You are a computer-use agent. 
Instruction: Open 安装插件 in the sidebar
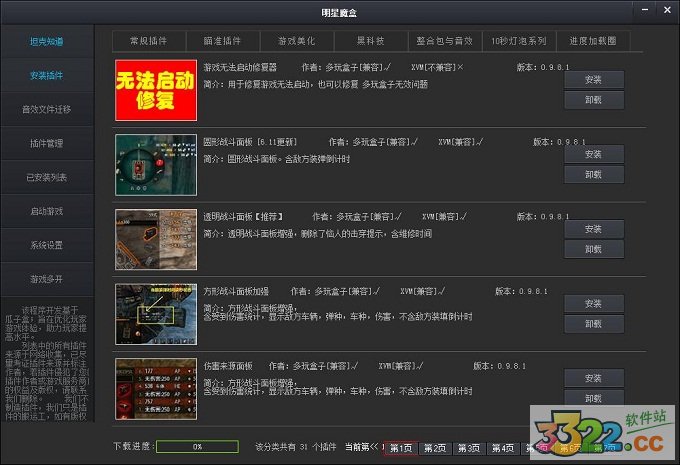coord(47,75)
